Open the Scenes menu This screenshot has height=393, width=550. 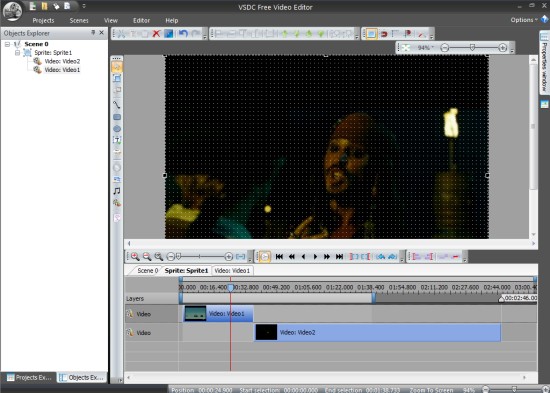[x=79, y=20]
